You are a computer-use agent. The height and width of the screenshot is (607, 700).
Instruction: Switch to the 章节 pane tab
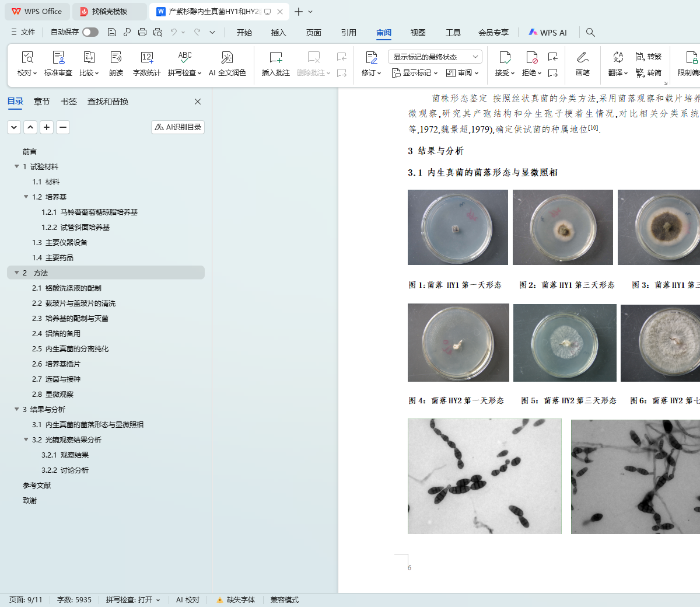(x=42, y=102)
